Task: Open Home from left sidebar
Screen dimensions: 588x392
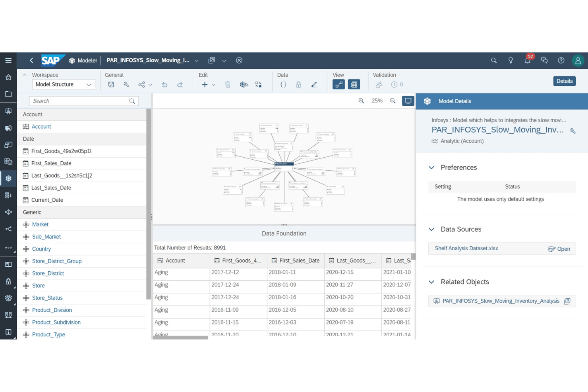Action: pos(8,77)
